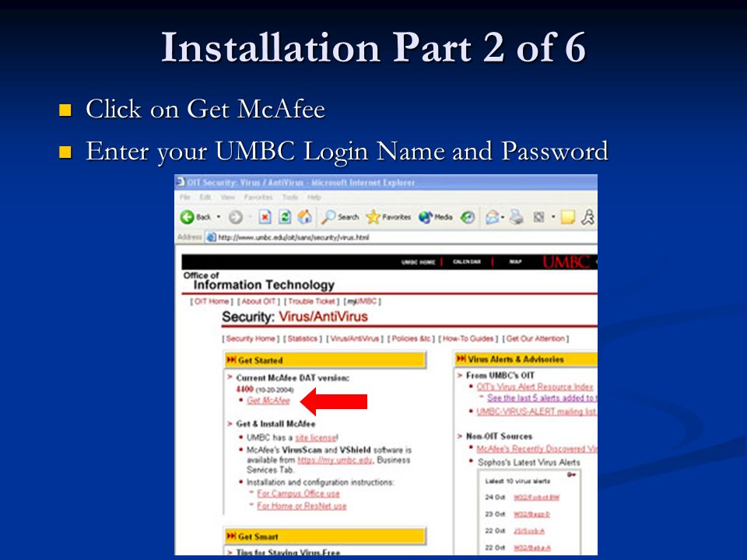The width and height of the screenshot is (747, 560).
Task: Click the UMBC HOME header link
Action: 419,262
